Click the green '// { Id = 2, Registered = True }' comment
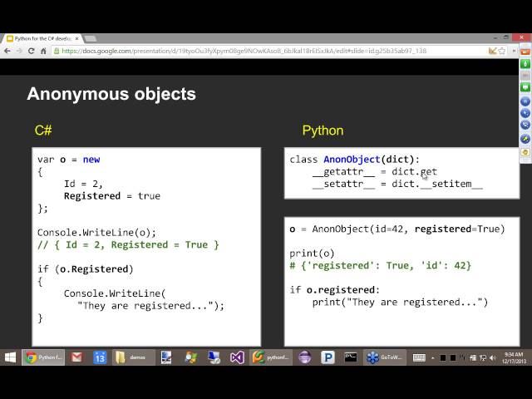This screenshot has width=532, height=399. coord(128,245)
